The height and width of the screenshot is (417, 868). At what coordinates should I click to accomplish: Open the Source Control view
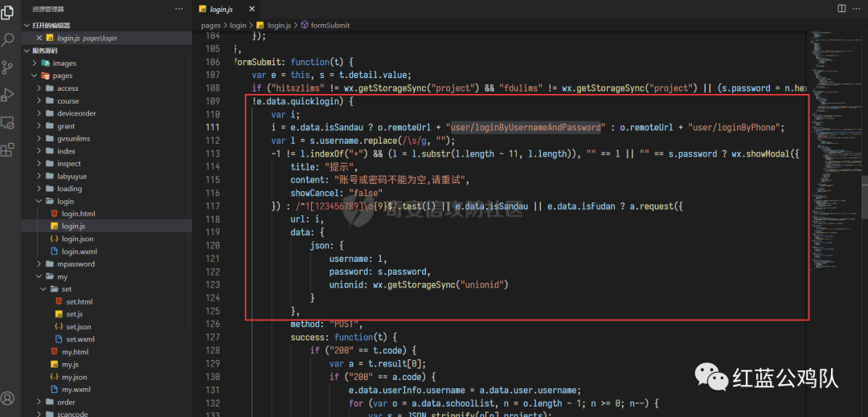click(x=8, y=67)
